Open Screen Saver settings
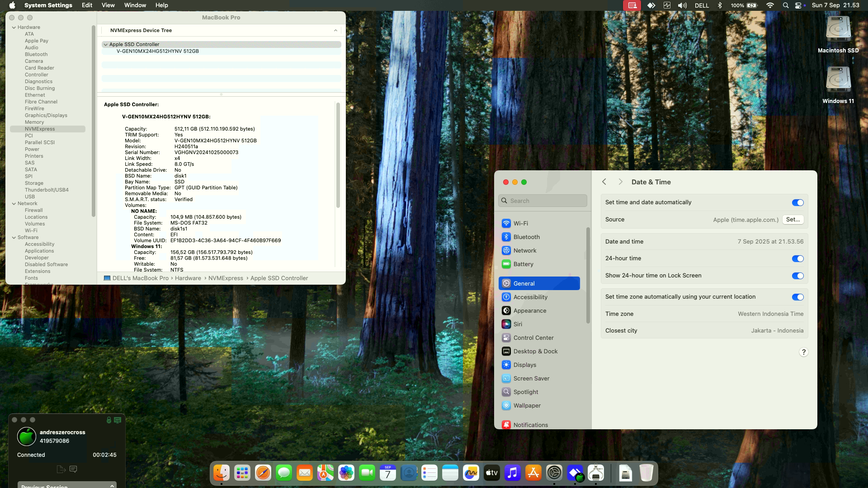868x488 pixels. coord(539,378)
